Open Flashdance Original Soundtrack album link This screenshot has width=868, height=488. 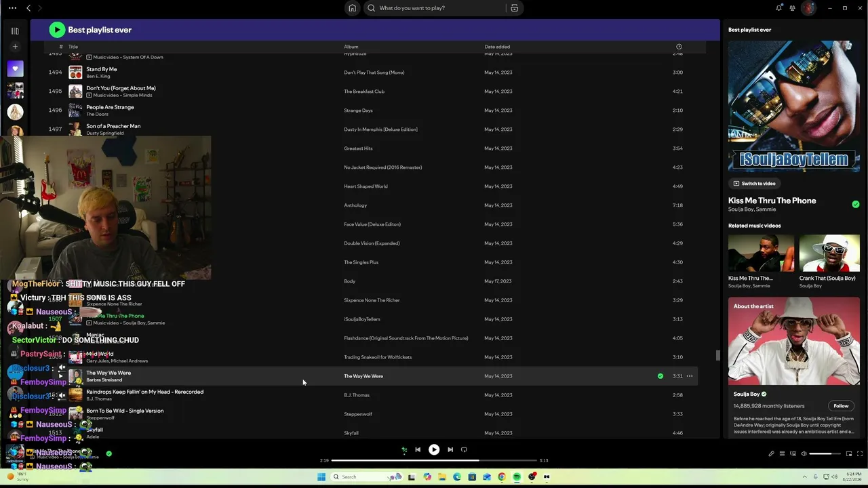406,338
